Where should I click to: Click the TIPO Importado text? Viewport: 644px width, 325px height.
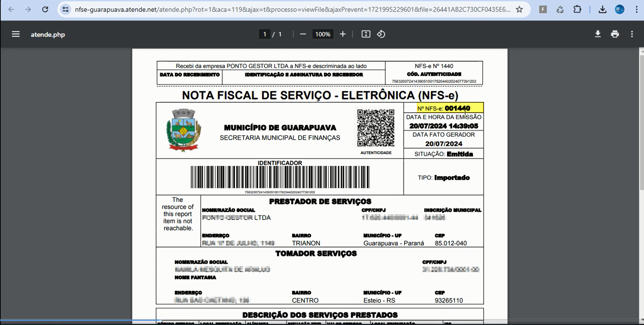pos(444,178)
